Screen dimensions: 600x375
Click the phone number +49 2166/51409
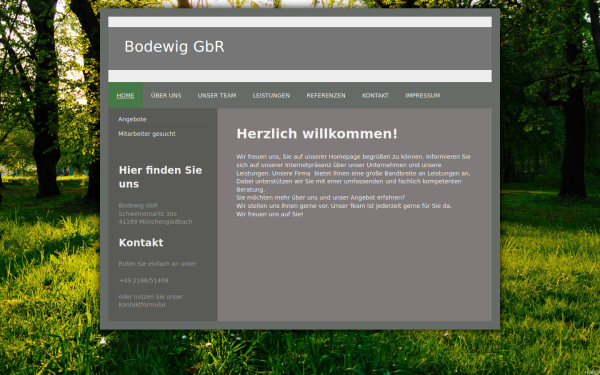[x=143, y=280]
